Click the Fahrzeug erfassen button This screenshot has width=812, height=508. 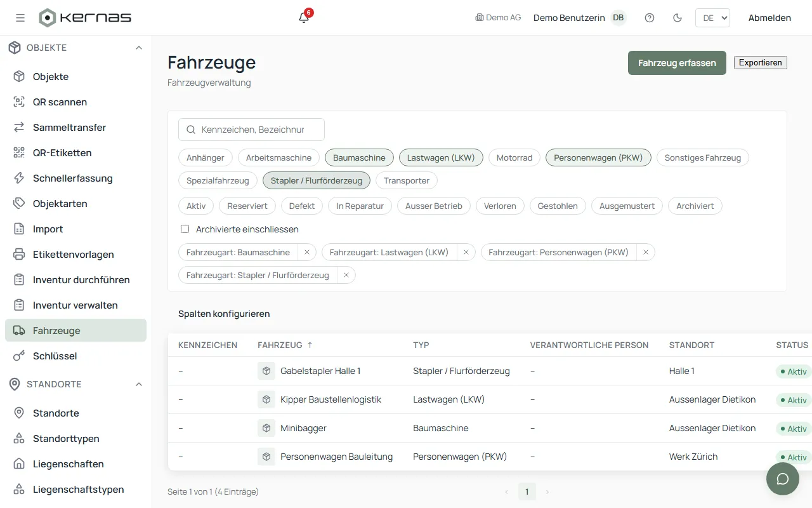677,63
